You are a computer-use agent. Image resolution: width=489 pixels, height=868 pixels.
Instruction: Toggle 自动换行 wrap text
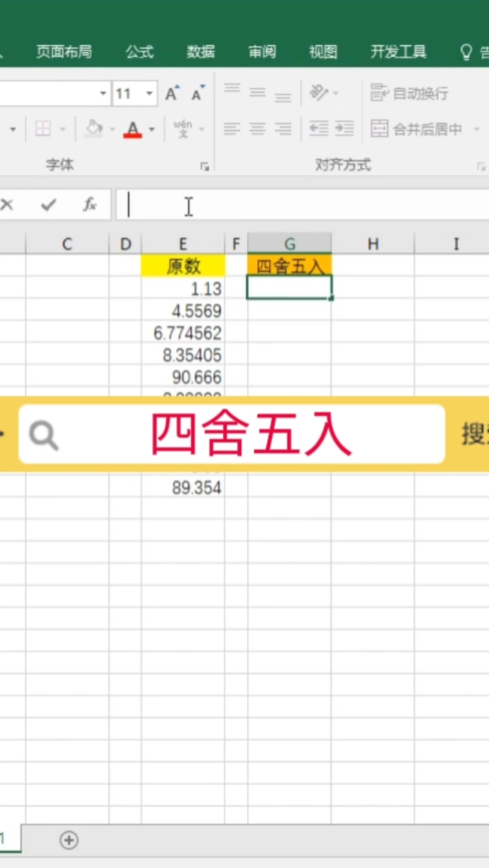point(408,93)
